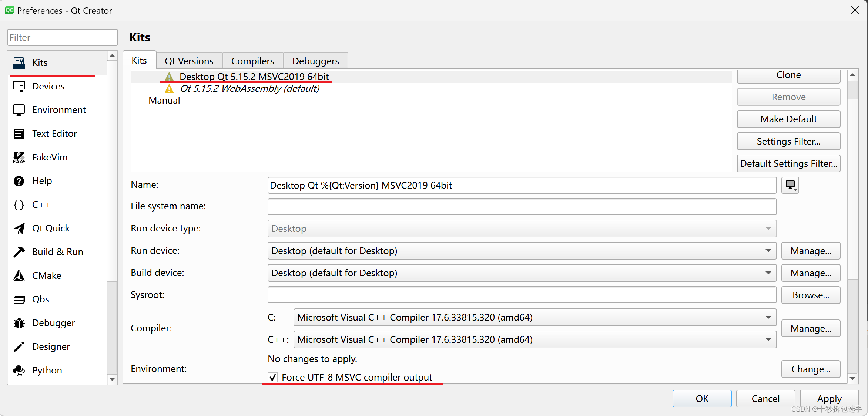Switch to the Compilers tab

[253, 61]
